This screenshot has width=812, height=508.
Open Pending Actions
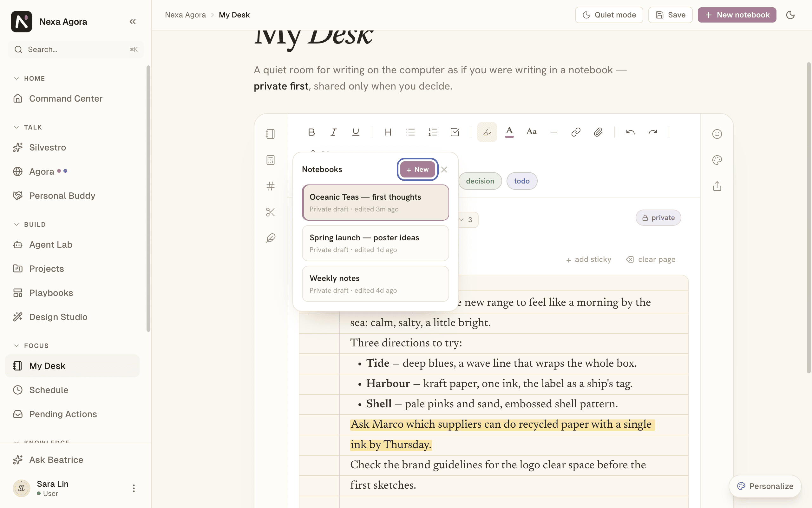(x=72, y=414)
